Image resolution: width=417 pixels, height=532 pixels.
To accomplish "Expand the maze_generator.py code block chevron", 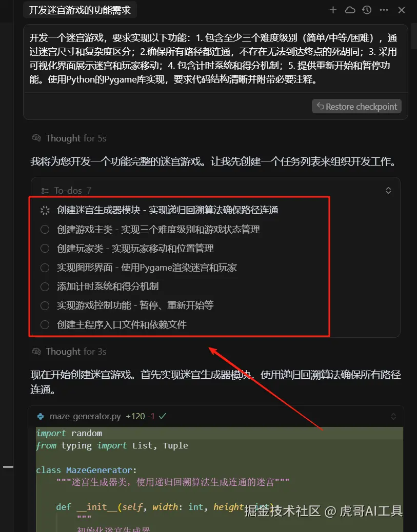I will click(393, 416).
